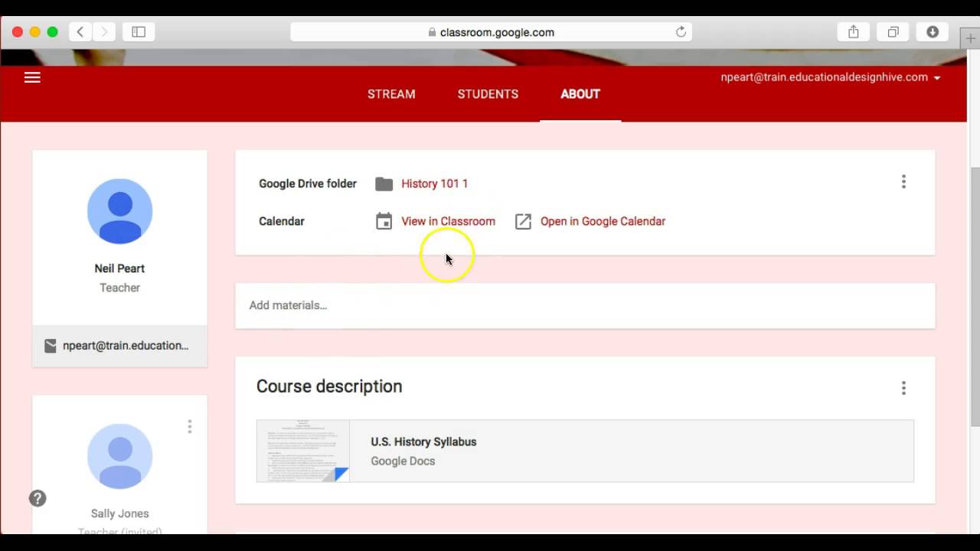Screen dimensions: 980x551
Task: Show all tabs overview icon
Action: pos(893,32)
